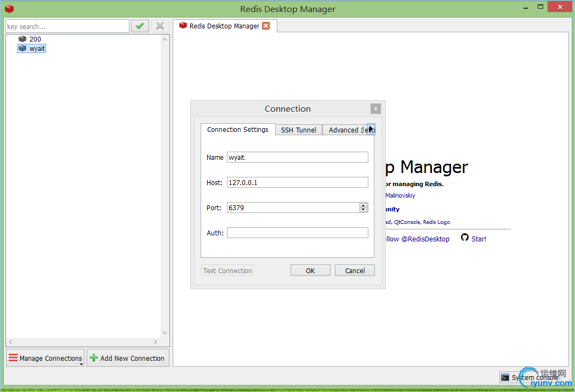
Task: Select the Redis Desktop Manager main tab
Action: [224, 26]
